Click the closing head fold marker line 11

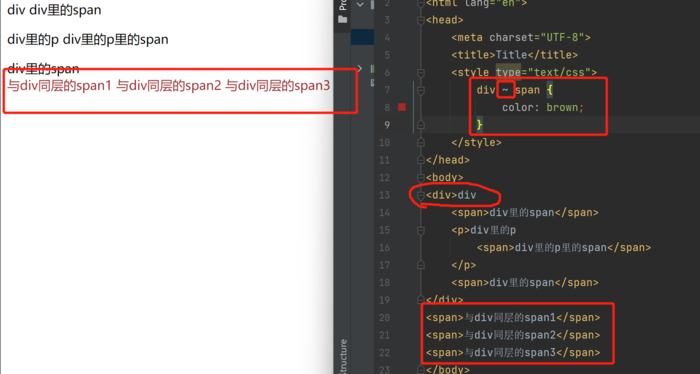pos(421,160)
